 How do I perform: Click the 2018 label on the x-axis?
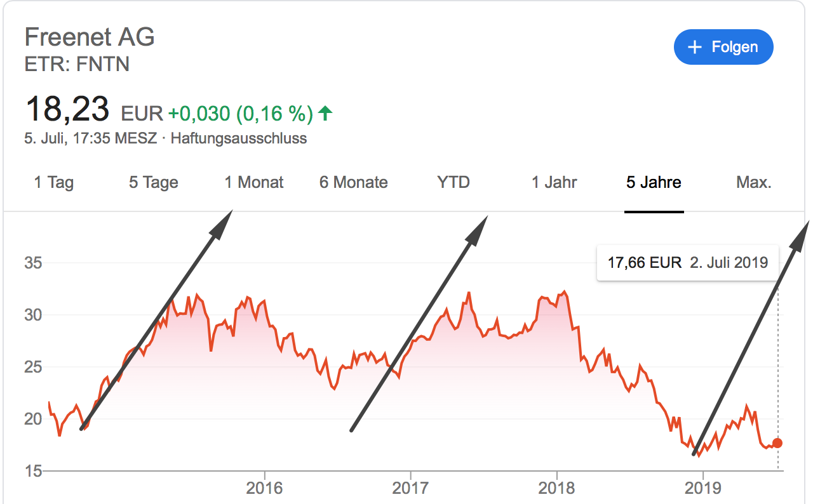coord(556,487)
